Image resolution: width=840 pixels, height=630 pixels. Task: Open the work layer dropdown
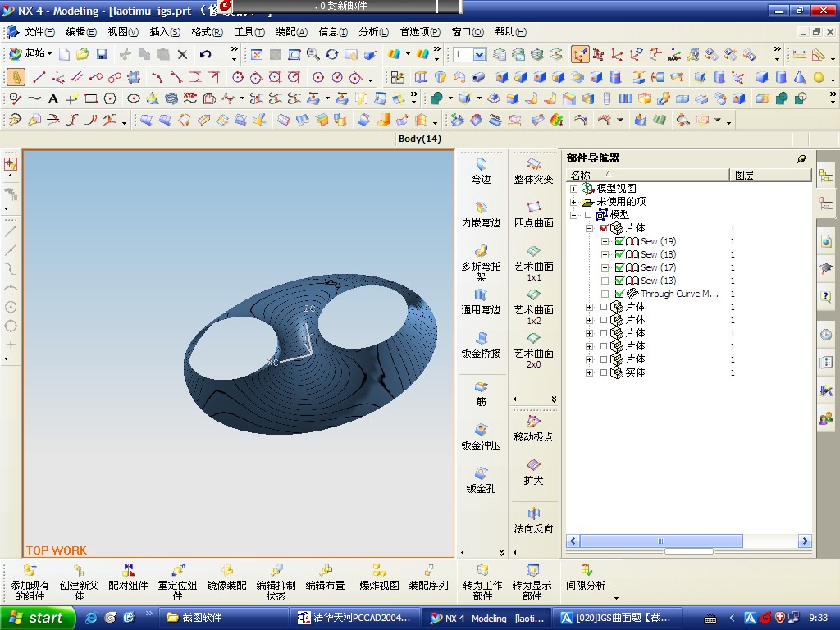coord(479,54)
